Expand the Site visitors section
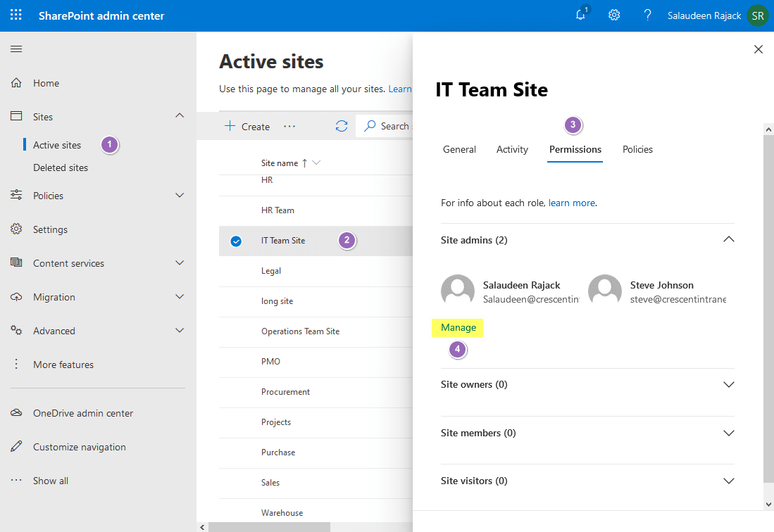The width and height of the screenshot is (774, 532). pos(728,481)
